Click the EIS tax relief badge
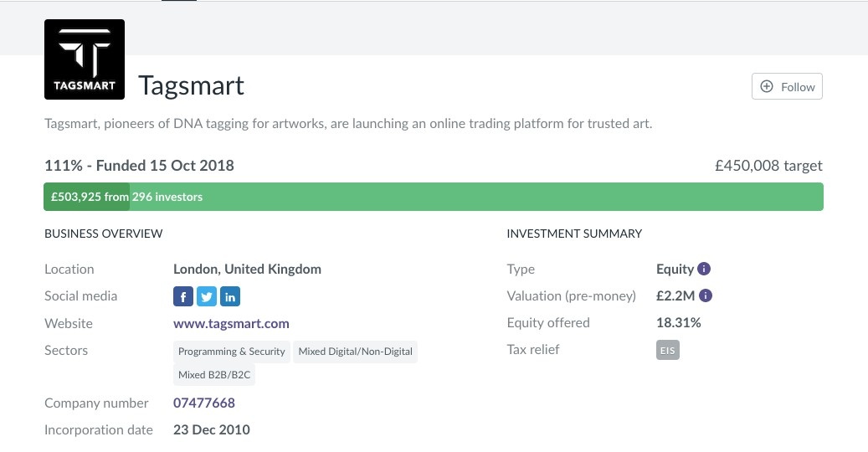Viewport: 868px width, 452px height. click(x=667, y=351)
